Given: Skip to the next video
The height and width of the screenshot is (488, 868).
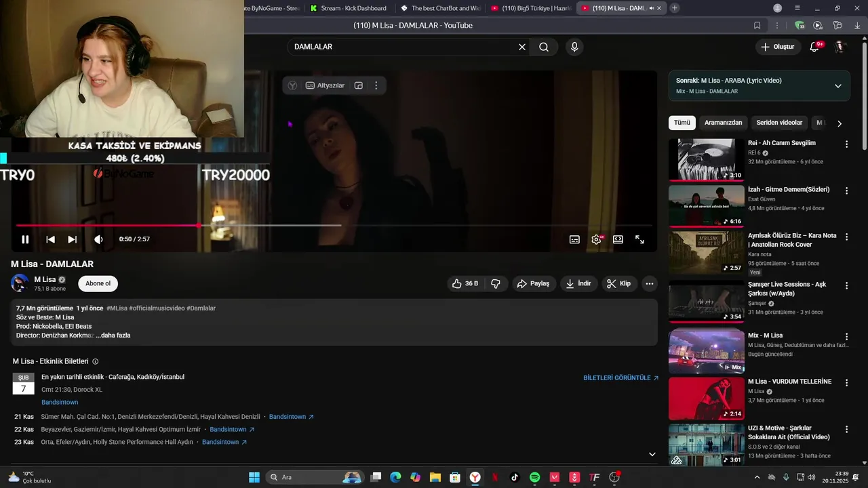Looking at the screenshot, I should pos(72,239).
